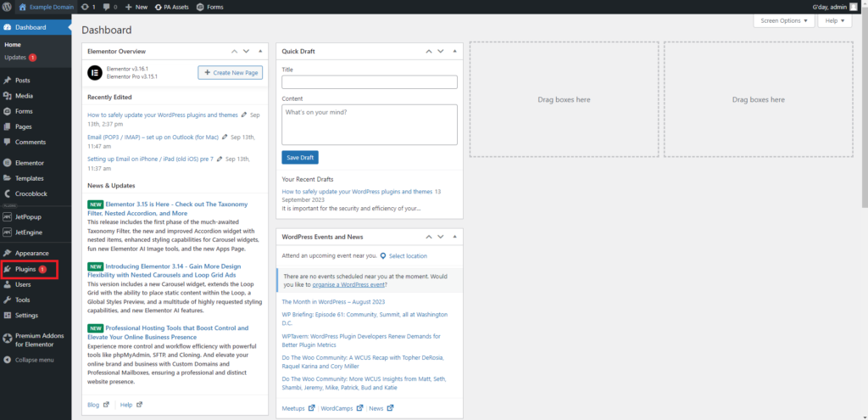
Task: Open the Meetups footer link
Action: click(298, 408)
